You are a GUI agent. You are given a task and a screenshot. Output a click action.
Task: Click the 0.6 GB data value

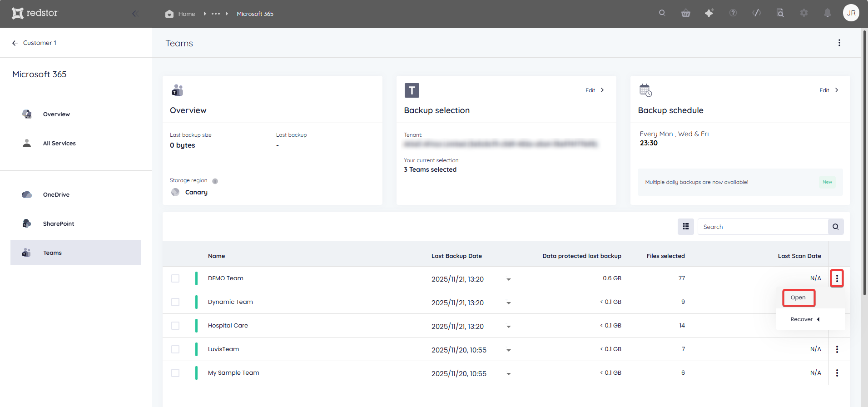[x=612, y=278]
